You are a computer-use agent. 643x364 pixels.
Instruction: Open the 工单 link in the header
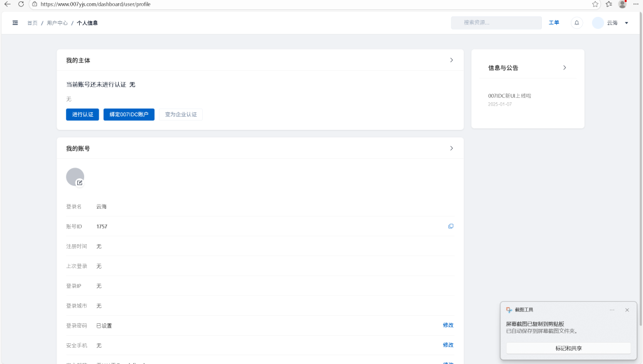[x=554, y=23]
